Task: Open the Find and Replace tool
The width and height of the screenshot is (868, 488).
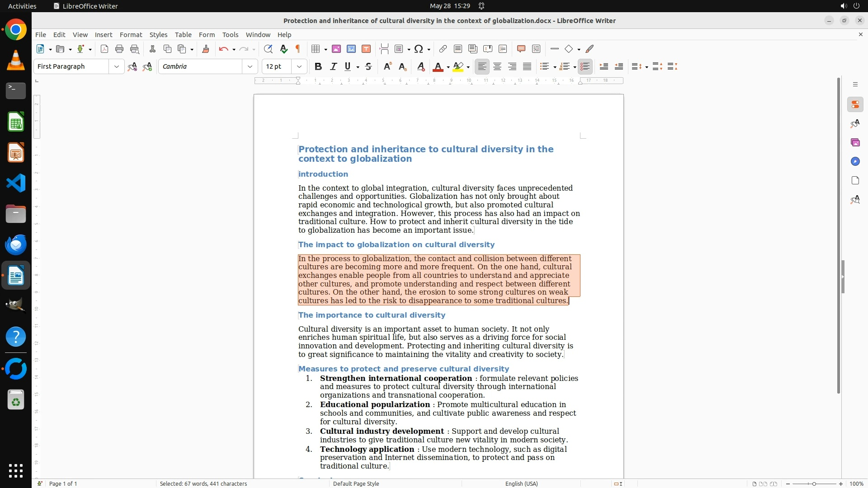Action: click(x=268, y=49)
